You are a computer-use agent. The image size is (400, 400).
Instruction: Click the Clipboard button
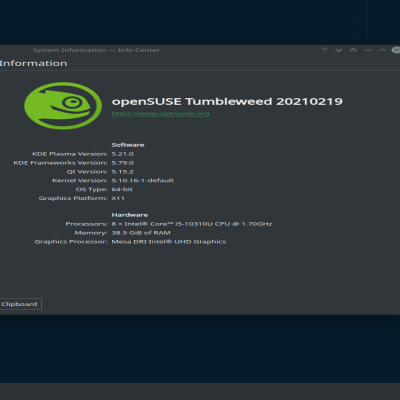20,304
